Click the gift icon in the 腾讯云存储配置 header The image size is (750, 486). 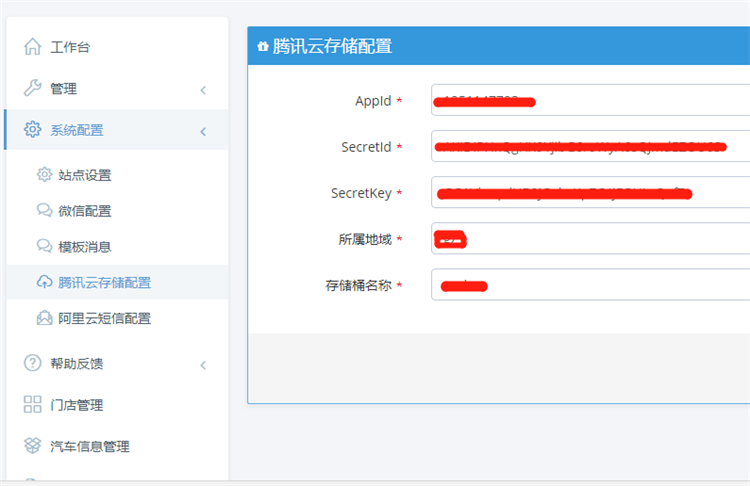click(263, 46)
